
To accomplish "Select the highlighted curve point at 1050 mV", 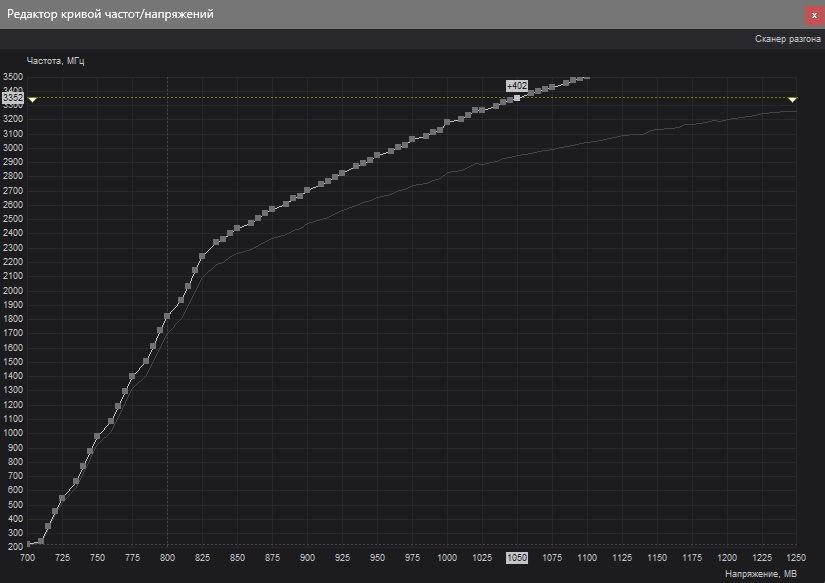I will pos(517,98).
